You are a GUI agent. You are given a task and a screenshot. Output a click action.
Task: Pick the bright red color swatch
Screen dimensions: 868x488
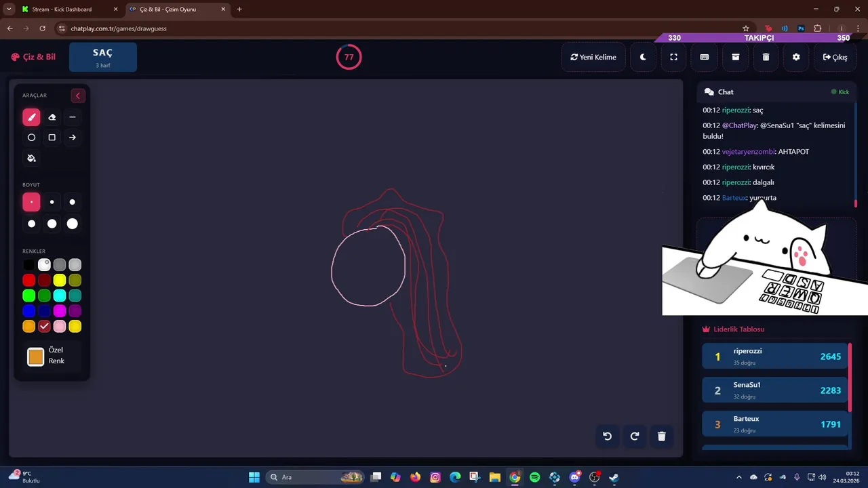click(x=28, y=281)
